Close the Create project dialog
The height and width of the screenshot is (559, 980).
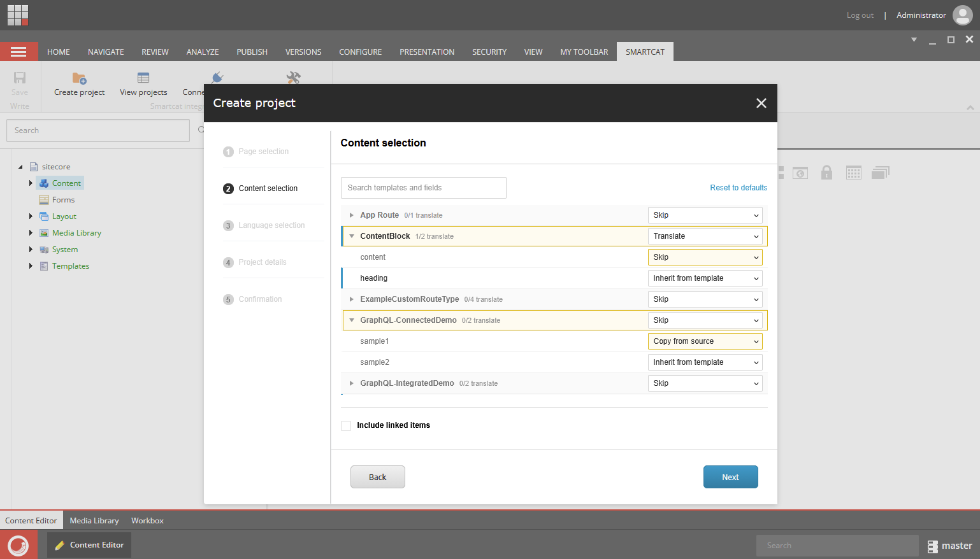point(761,103)
